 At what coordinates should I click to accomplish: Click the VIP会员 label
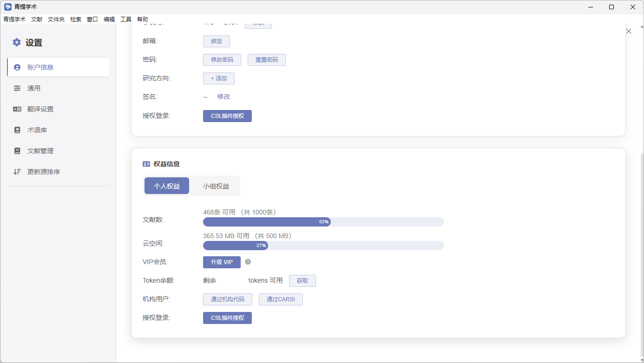pyautogui.click(x=155, y=262)
